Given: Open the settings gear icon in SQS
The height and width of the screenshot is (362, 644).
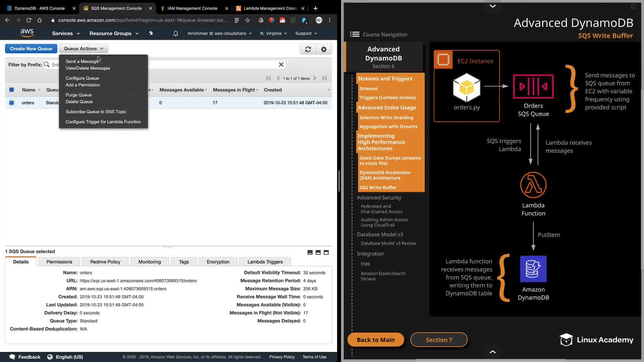Looking at the screenshot, I should (324, 49).
